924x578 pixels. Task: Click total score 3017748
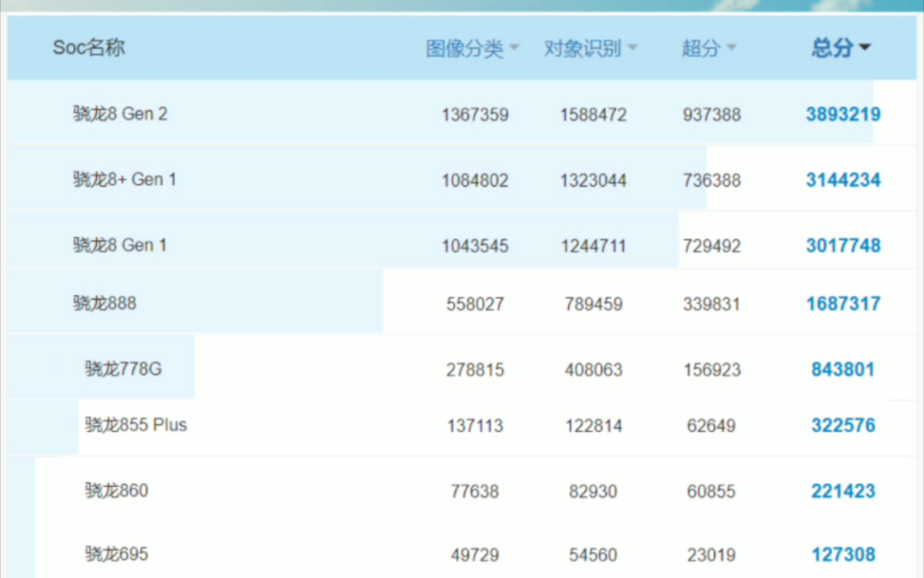click(843, 246)
